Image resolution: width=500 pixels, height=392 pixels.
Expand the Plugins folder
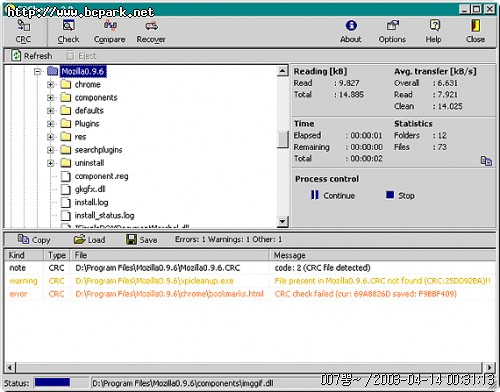click(51, 124)
